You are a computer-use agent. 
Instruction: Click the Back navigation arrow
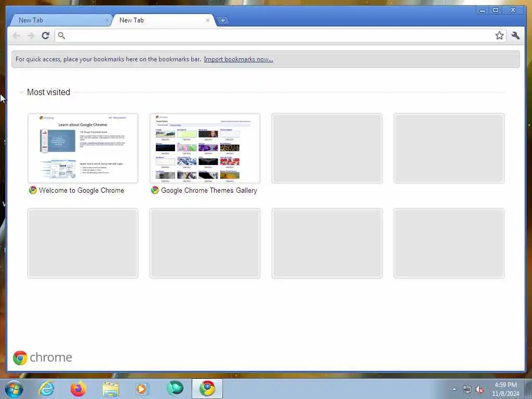16,35
